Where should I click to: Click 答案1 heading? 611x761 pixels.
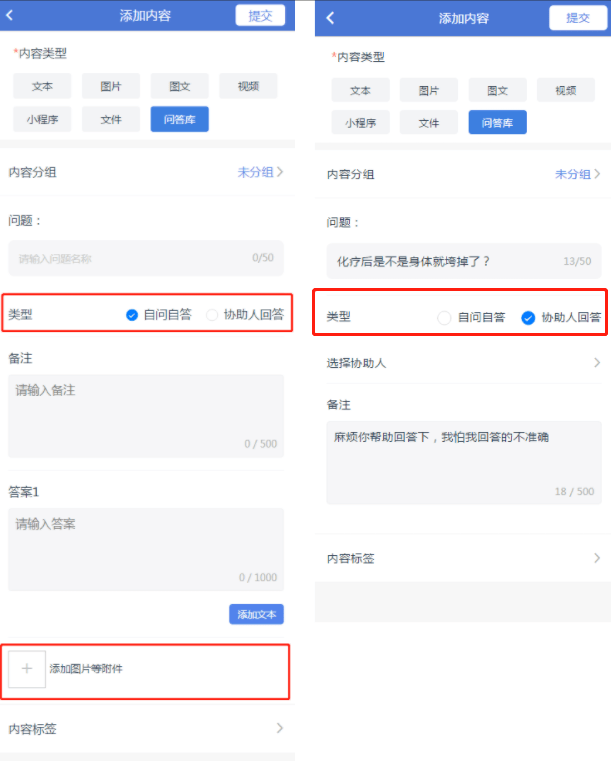coord(23,492)
